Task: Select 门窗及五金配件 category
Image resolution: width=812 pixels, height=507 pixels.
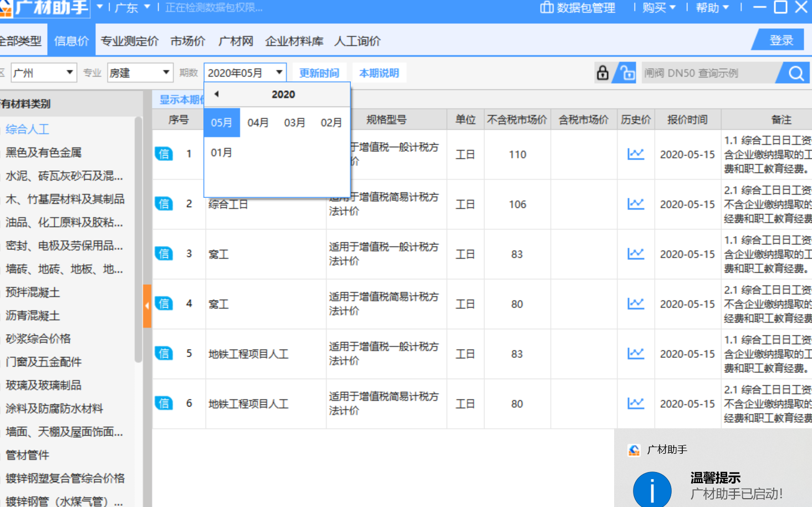Action: point(44,362)
